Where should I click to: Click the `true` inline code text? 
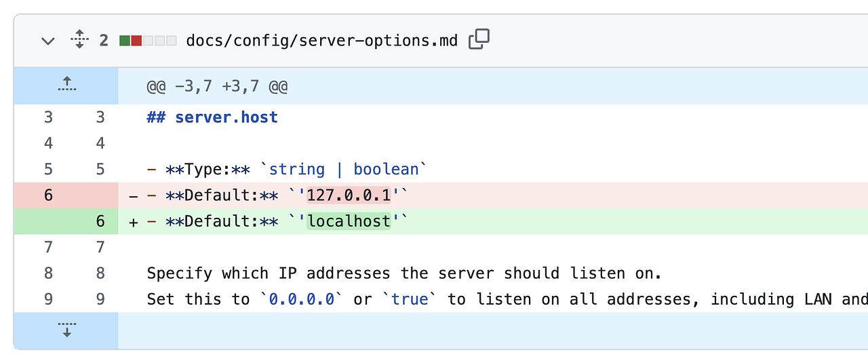(x=410, y=299)
